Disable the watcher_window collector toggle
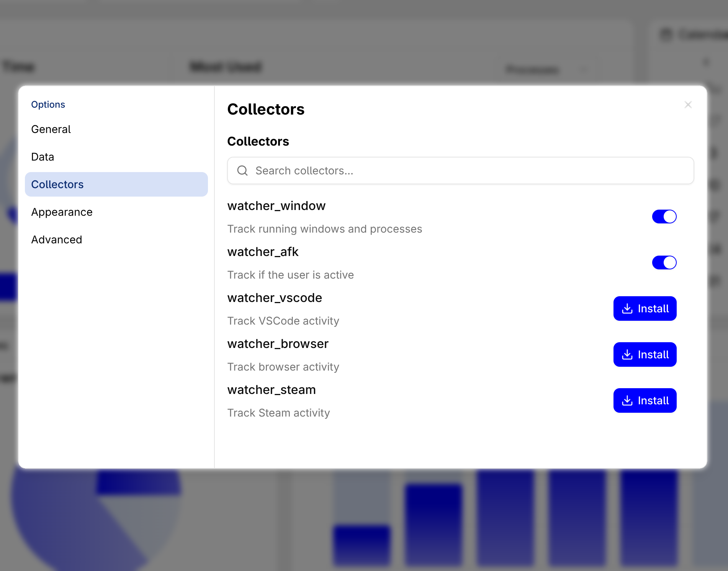 (x=664, y=217)
